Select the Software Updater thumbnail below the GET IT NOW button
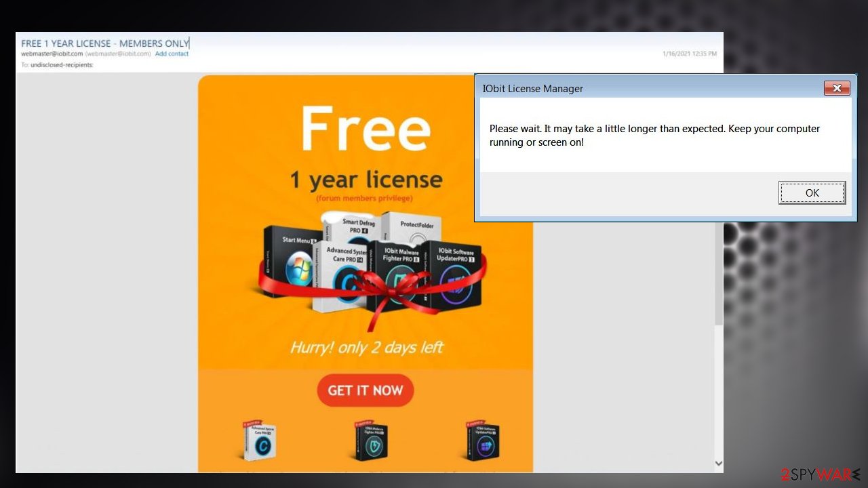Viewport: 868px width, 488px height. pos(482,441)
